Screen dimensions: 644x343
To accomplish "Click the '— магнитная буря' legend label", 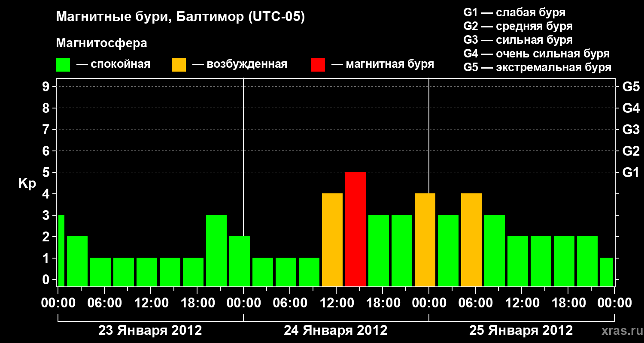I will click(383, 64).
